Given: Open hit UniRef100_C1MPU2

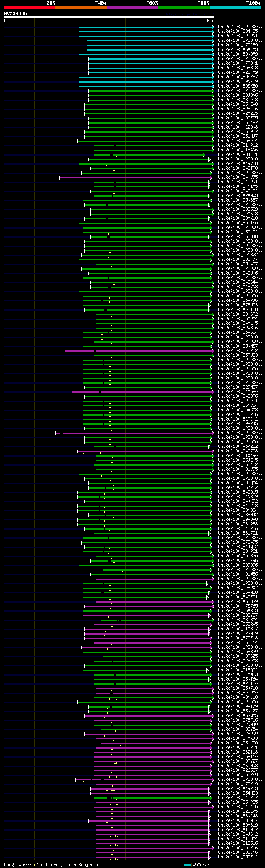Looking at the screenshot, I should (x=238, y=146).
